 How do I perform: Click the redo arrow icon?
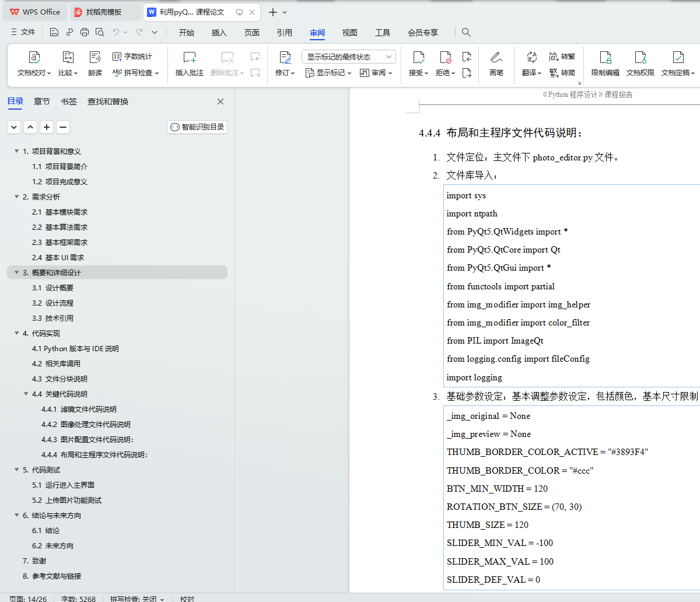click(x=139, y=32)
